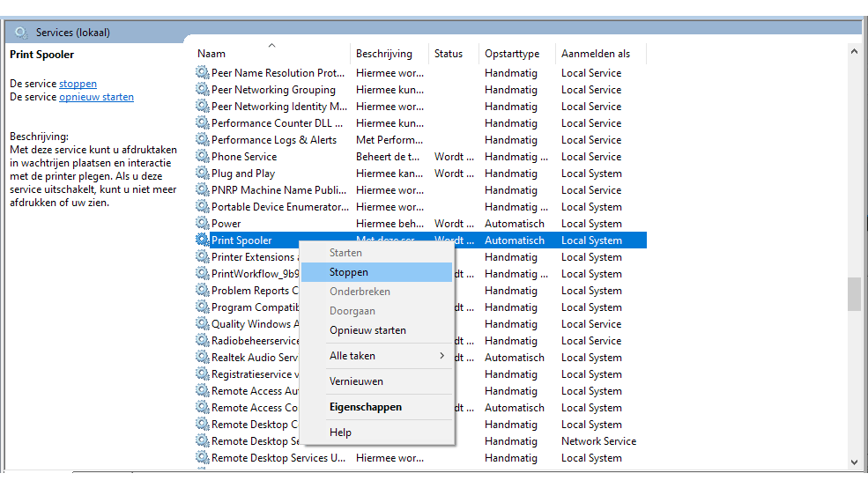Click the gear icon beside Peer Networking Identity
The width and height of the screenshot is (868, 488).
point(202,106)
